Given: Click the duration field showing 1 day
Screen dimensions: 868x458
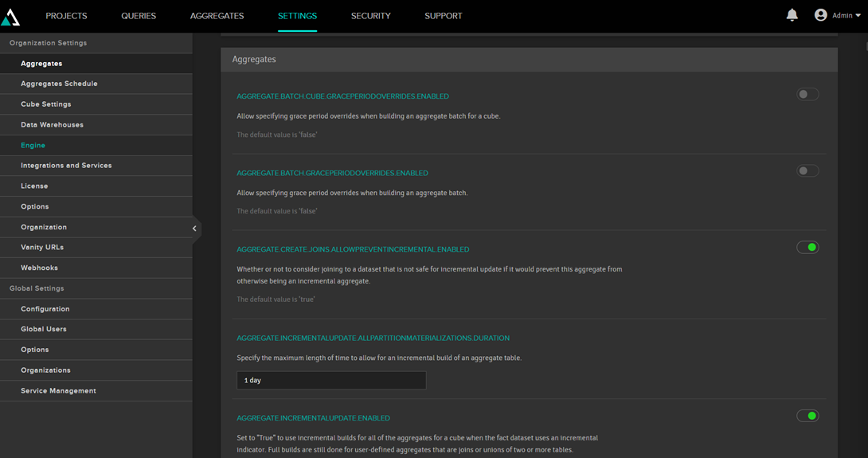Looking at the screenshot, I should [x=330, y=381].
